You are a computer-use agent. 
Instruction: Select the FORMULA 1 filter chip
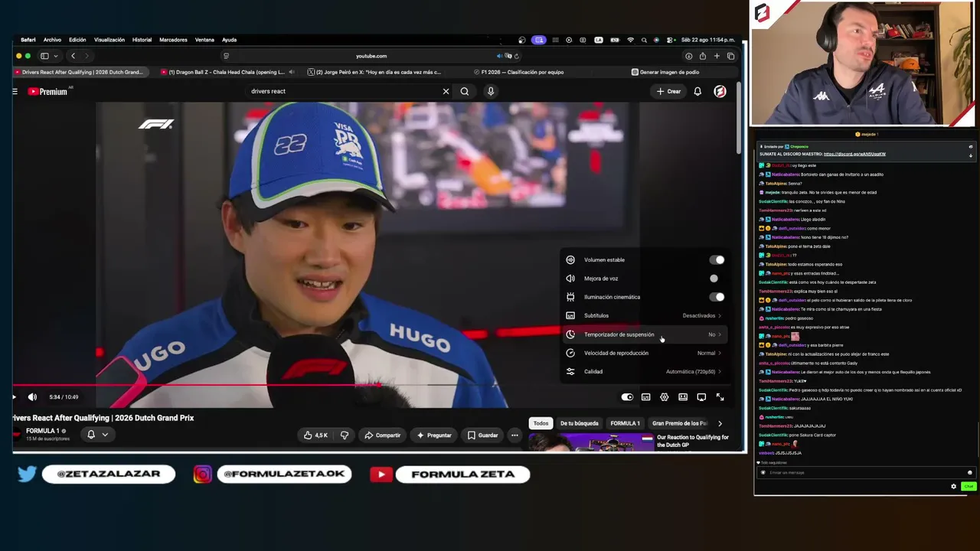point(625,423)
